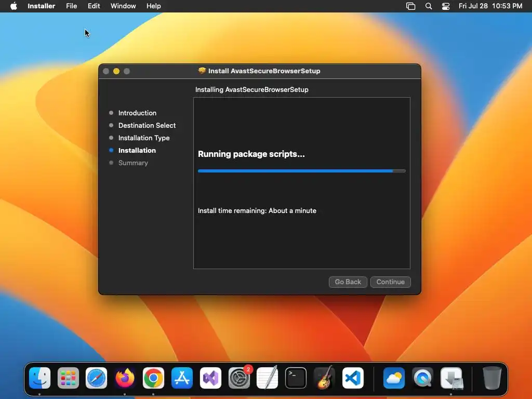The image size is (532, 399).
Task: Open the Window menu
Action: coord(123,6)
